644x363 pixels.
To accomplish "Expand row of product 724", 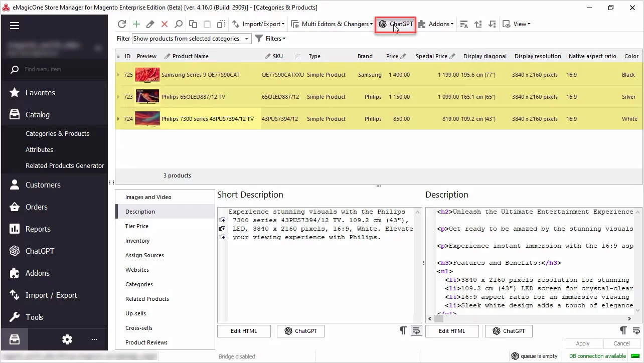I will tap(118, 119).
